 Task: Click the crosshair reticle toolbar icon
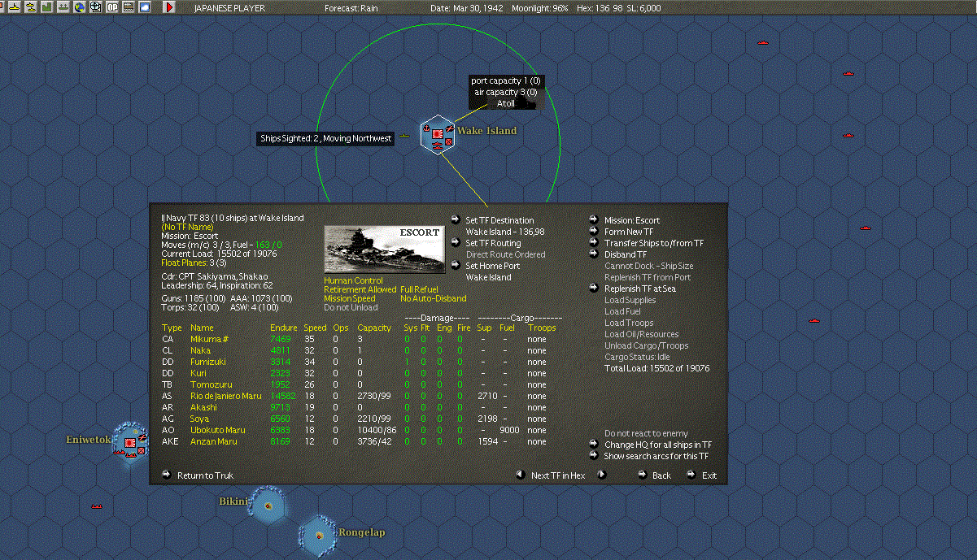pos(96,7)
